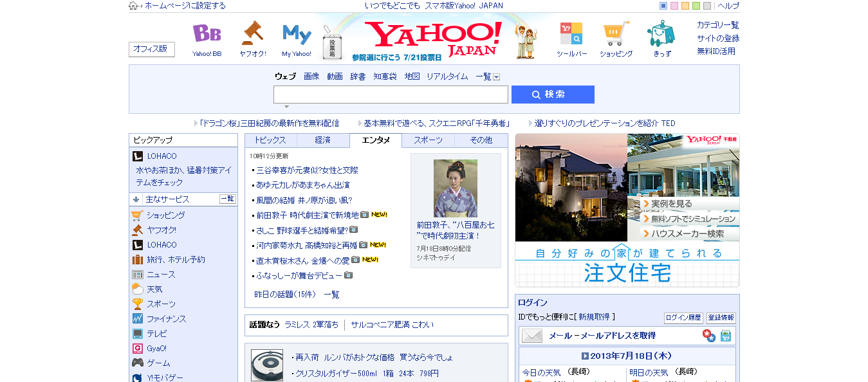Select the pink theme color swatch

pyautogui.click(x=674, y=6)
